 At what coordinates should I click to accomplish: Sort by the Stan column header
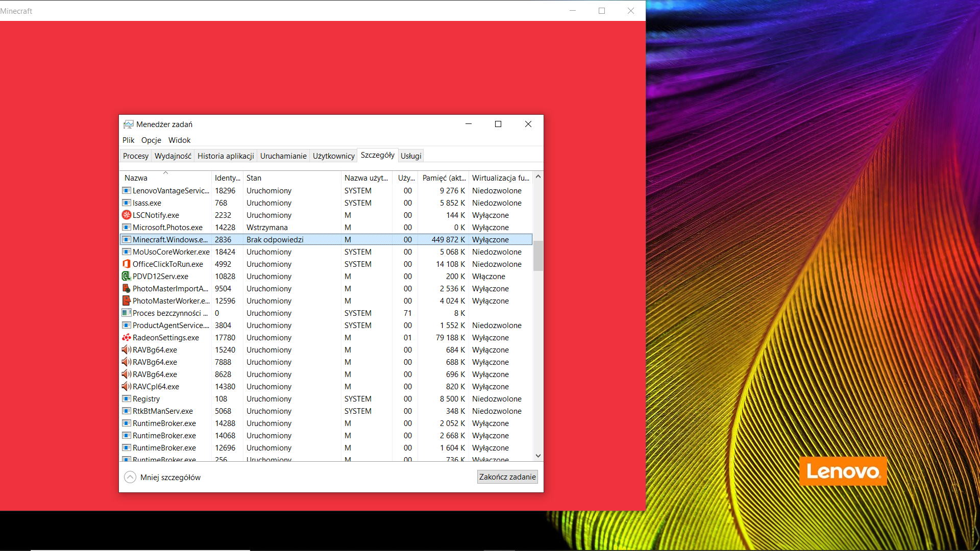tap(254, 178)
